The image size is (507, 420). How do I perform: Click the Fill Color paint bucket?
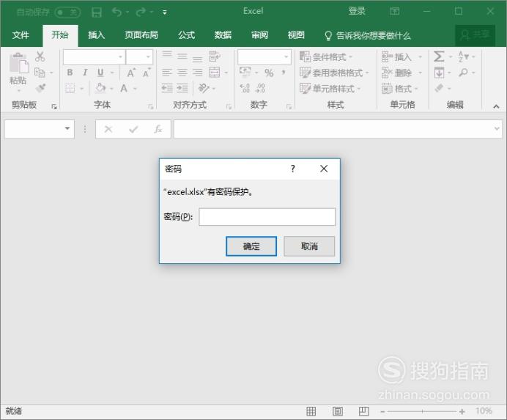tap(100, 88)
